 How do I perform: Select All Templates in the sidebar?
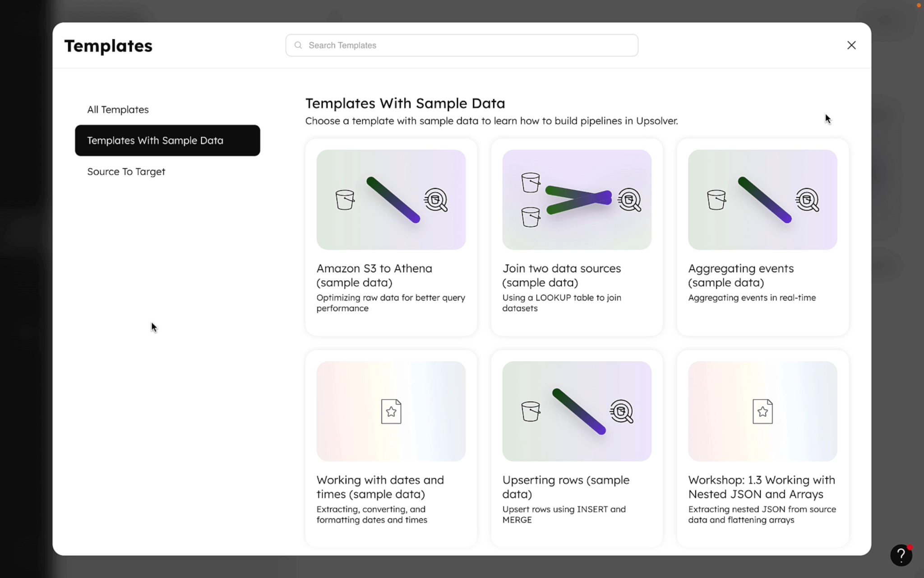pos(118,109)
